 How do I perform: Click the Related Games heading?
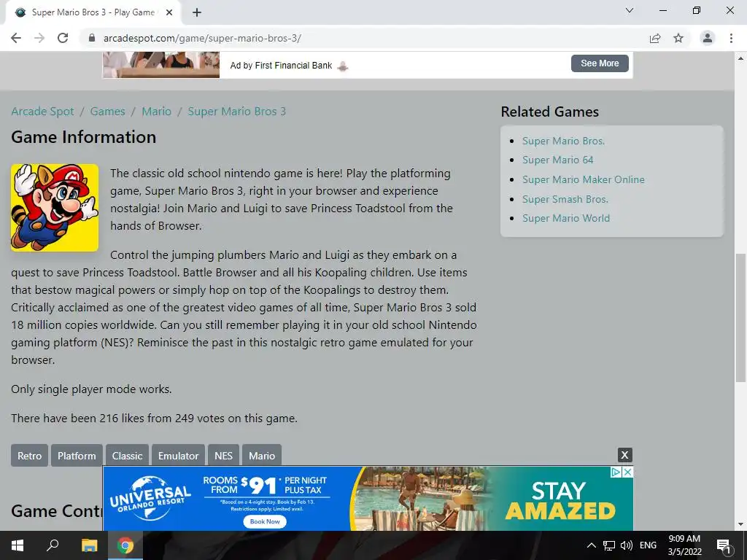tap(550, 112)
